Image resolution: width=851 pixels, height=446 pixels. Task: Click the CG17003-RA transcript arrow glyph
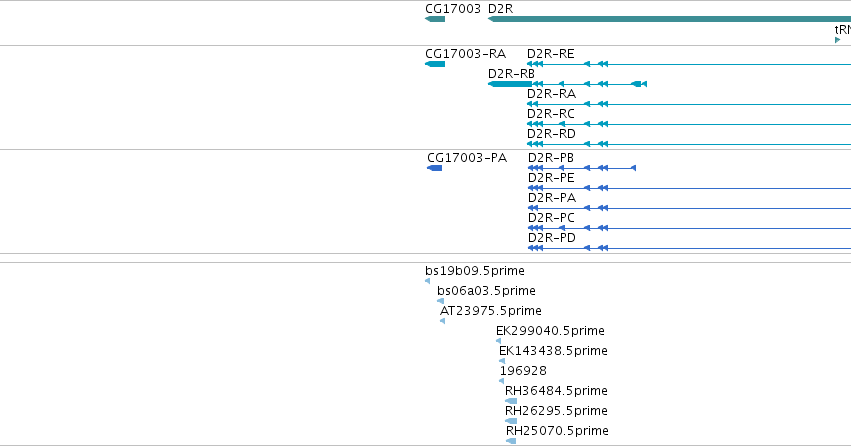(x=435, y=64)
